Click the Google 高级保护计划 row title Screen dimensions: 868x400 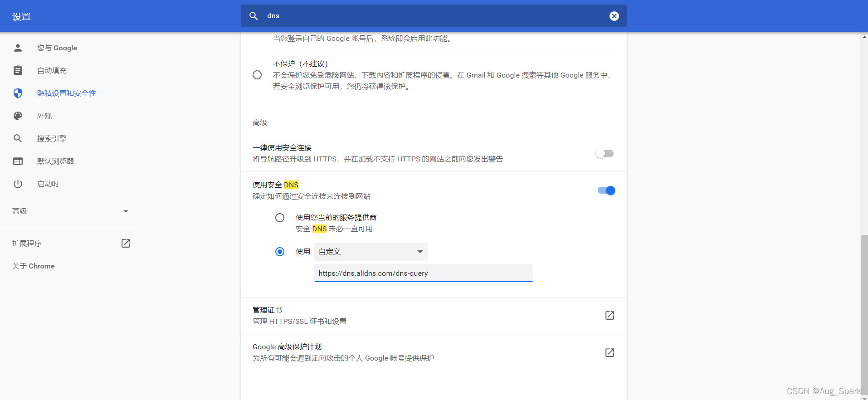tap(287, 346)
